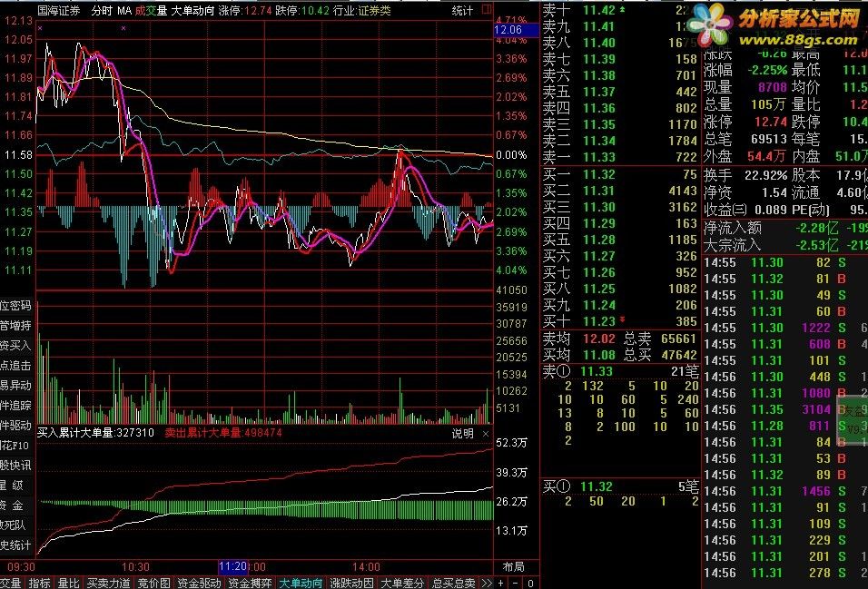Open the 点追击 sidebar item

click(x=15, y=366)
